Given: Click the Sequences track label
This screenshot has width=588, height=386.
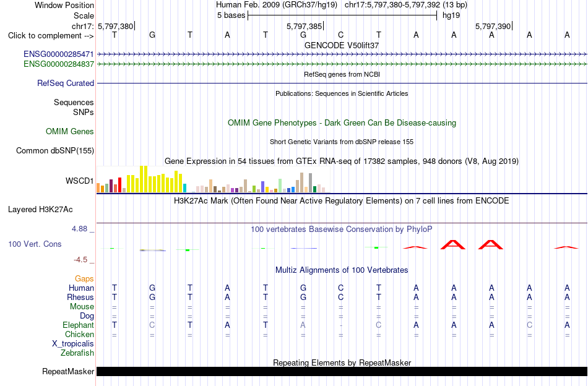Looking at the screenshot, I should [x=74, y=102].
